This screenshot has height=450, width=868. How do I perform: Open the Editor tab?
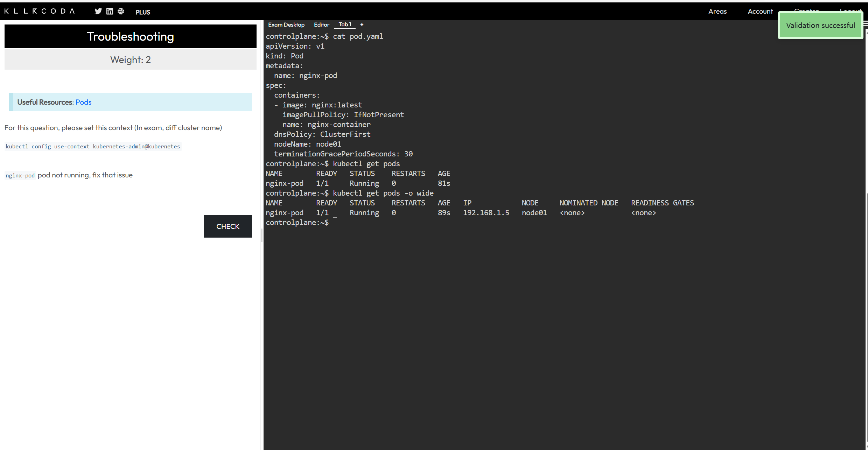[x=321, y=24]
